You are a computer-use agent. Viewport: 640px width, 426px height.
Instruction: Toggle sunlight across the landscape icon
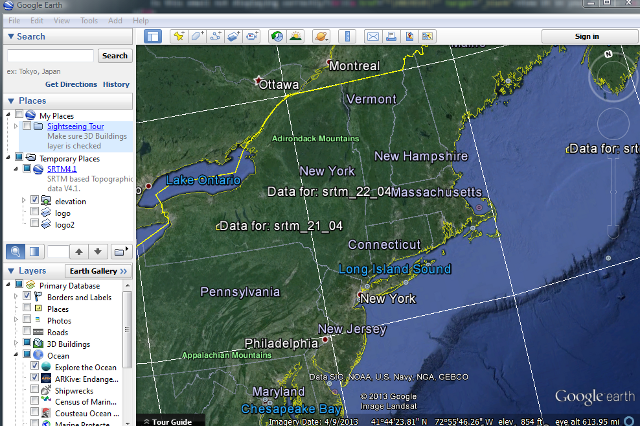click(296, 36)
